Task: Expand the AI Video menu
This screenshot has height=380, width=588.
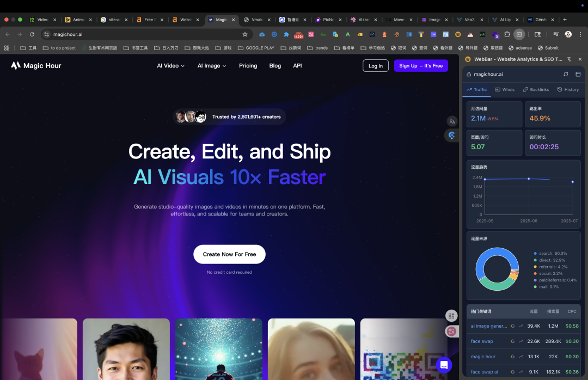Action: (170, 66)
